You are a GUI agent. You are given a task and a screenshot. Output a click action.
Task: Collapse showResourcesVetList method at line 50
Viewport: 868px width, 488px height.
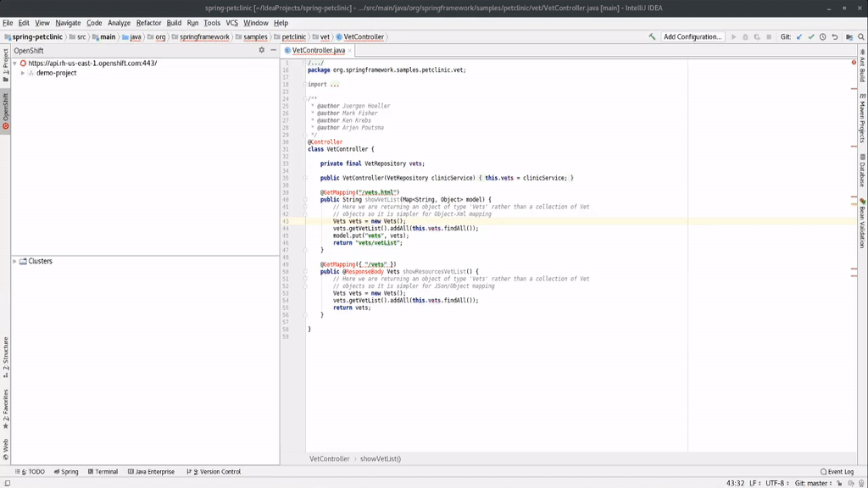(305, 272)
